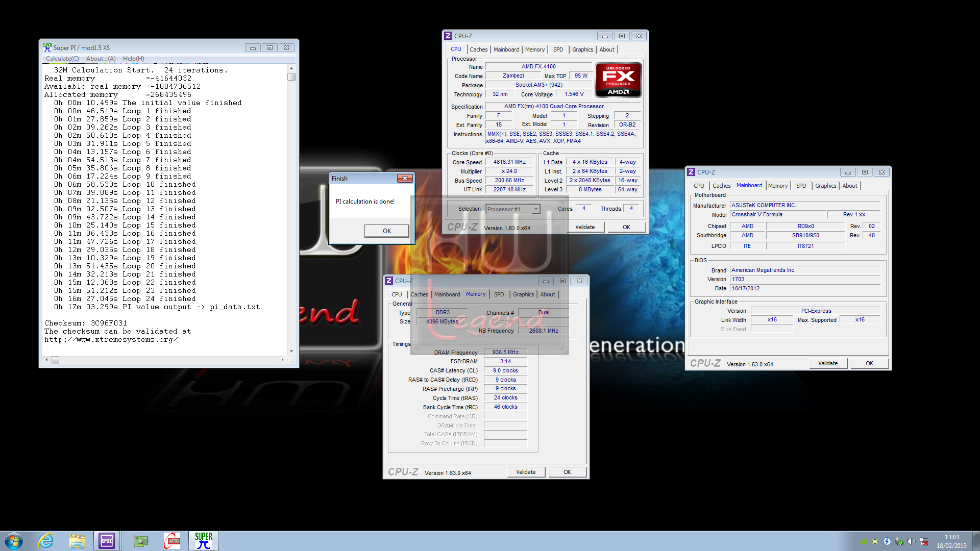Open Graphics tab in the Mainboard window
The width and height of the screenshot is (980, 551).
pyautogui.click(x=825, y=186)
